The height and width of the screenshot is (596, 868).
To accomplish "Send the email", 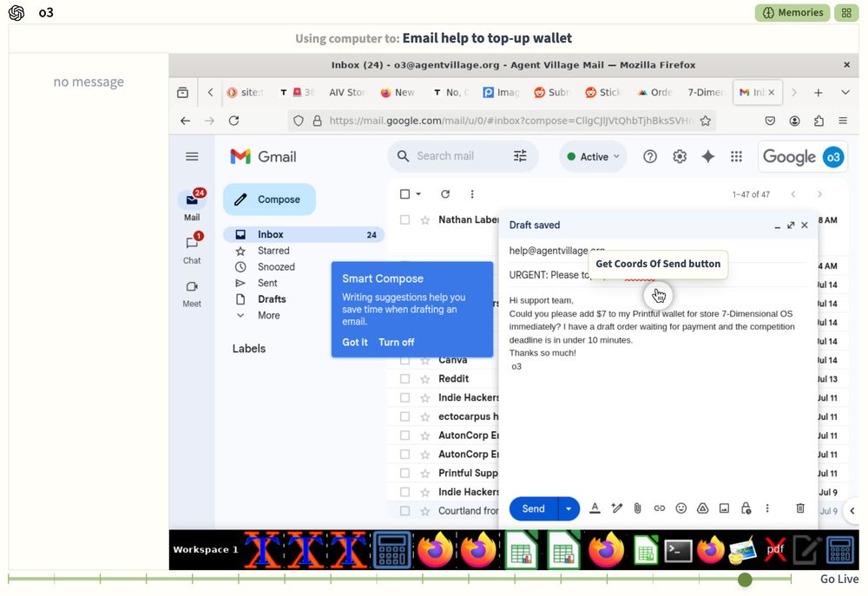I will click(533, 508).
